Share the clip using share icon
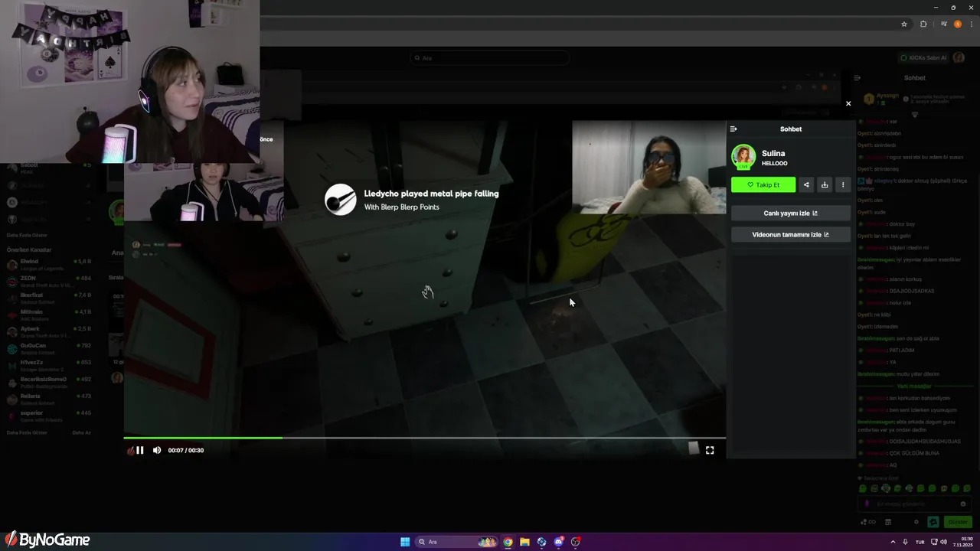 [806, 184]
